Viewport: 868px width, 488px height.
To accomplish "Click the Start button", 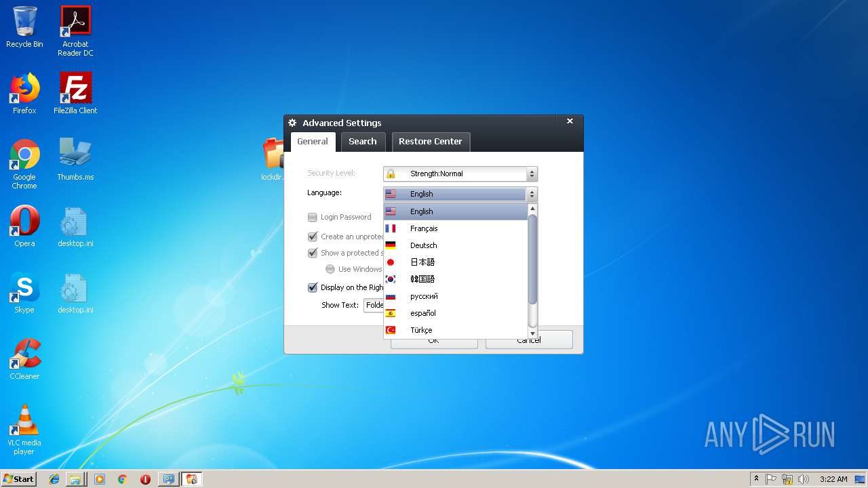I will pos(18,479).
